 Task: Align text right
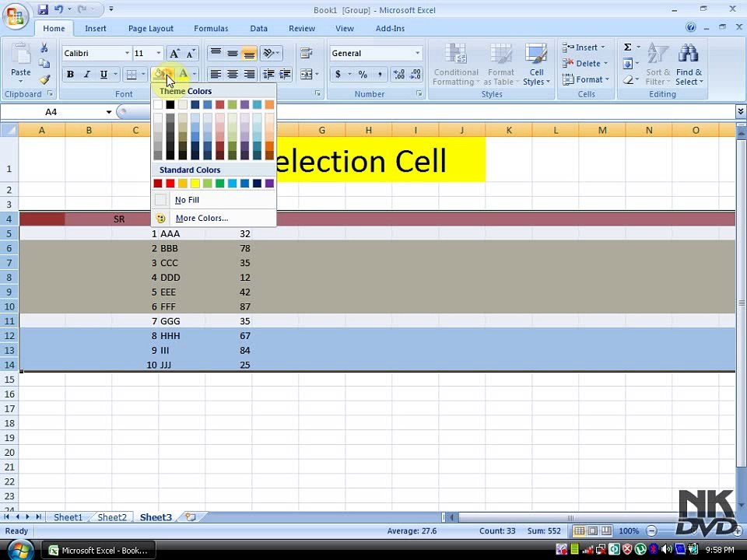click(249, 75)
